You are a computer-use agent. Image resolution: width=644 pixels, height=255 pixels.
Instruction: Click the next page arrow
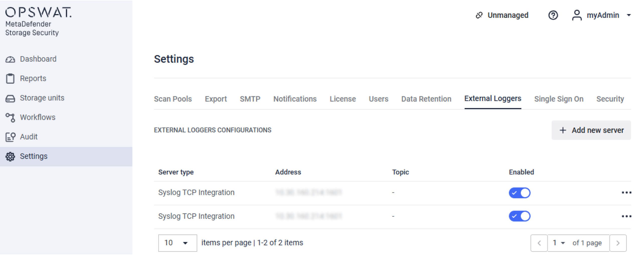pos(618,243)
